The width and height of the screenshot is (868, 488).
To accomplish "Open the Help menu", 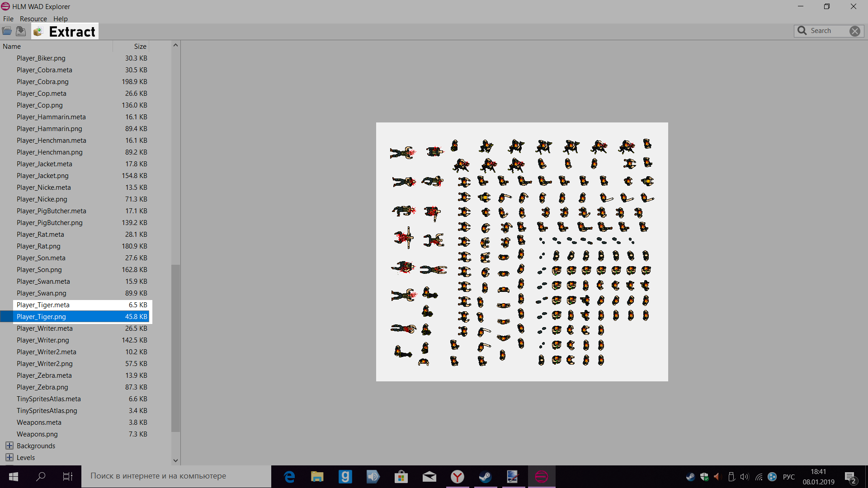I will 60,19.
